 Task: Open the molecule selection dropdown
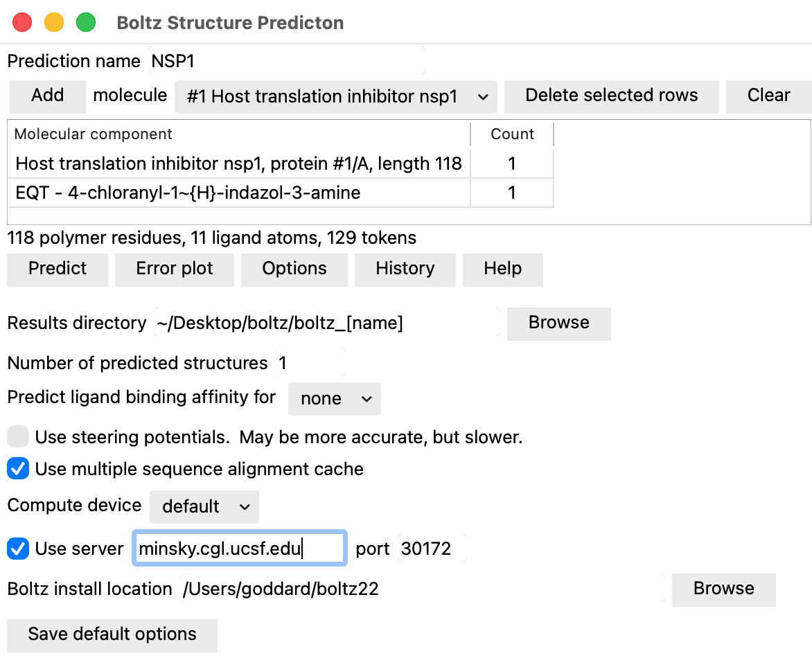tap(335, 97)
